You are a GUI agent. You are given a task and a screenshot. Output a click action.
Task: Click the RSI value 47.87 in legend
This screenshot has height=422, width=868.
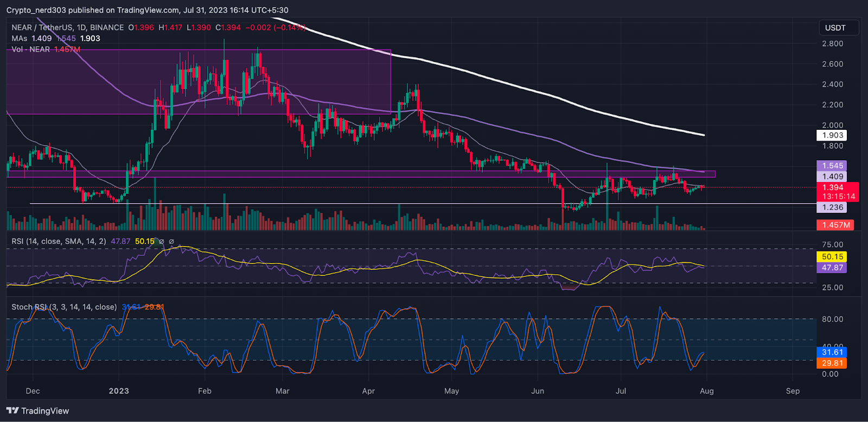120,241
